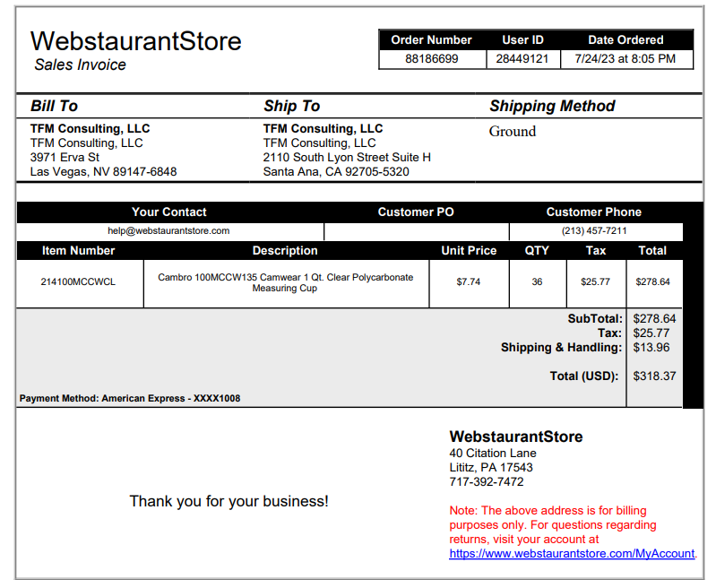This screenshot has width=716, height=588.
Task: Click the Item Number column header
Action: 79,251
